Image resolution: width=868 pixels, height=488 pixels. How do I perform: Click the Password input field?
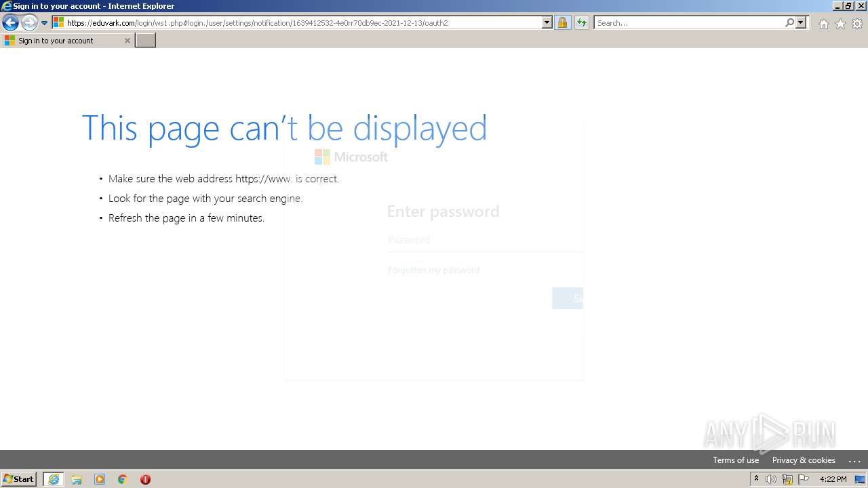click(485, 240)
